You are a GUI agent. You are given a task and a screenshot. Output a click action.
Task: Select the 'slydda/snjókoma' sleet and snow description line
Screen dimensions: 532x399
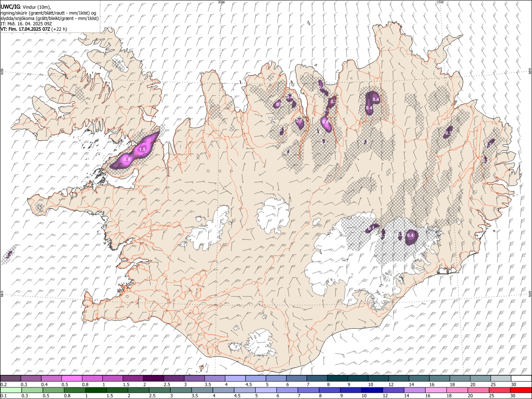coord(49,18)
